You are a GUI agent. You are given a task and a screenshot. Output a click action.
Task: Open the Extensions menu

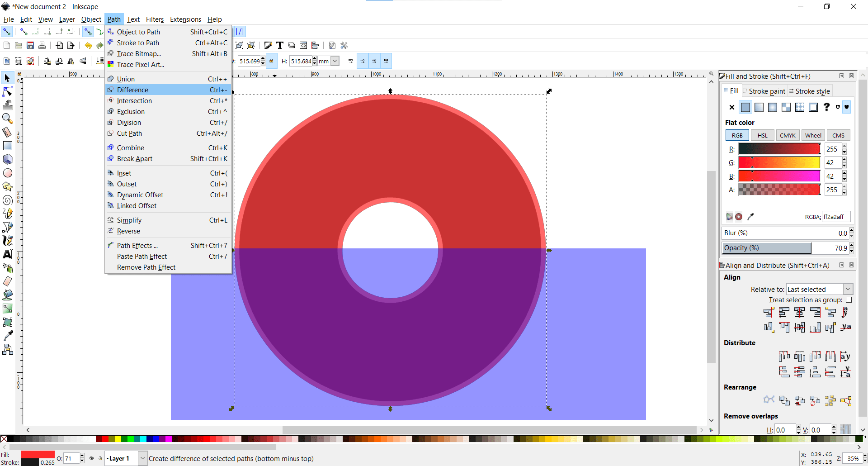[185, 19]
